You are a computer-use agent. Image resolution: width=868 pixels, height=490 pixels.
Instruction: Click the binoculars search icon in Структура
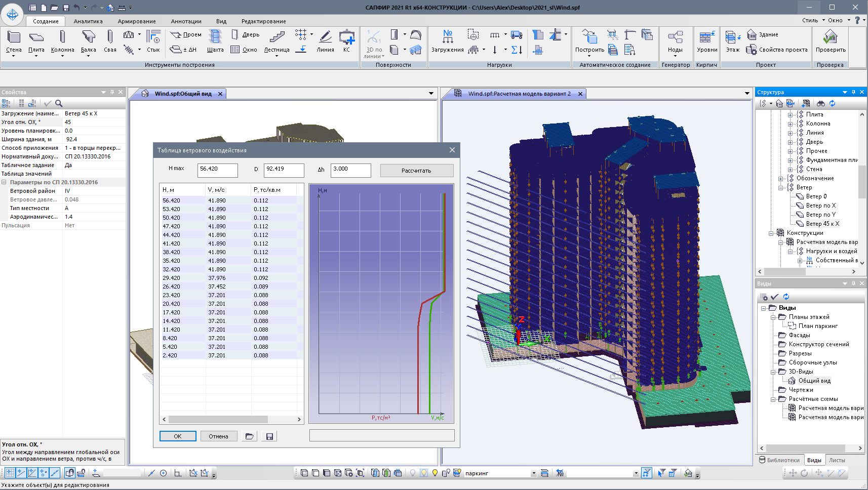pos(820,103)
